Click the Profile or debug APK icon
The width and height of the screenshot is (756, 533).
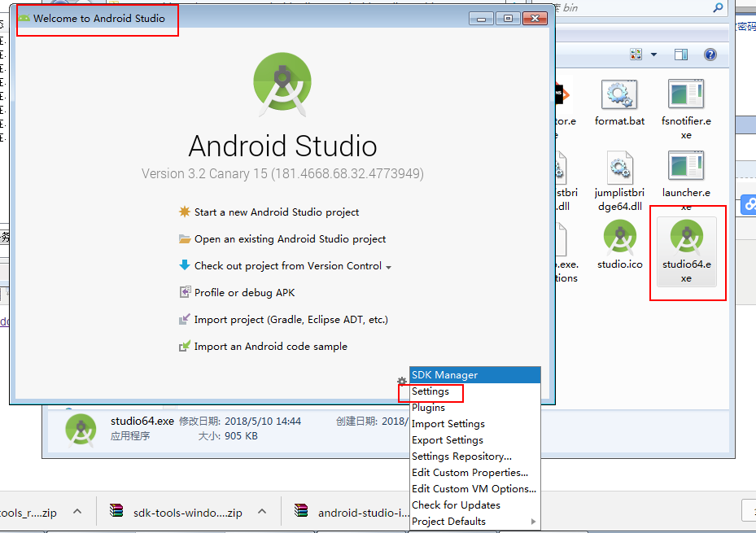tap(185, 292)
